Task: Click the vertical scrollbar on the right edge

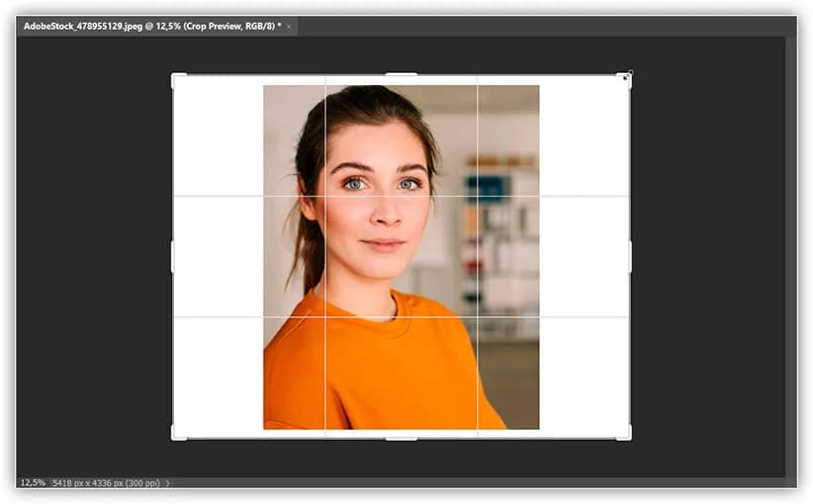Action: tap(790, 257)
